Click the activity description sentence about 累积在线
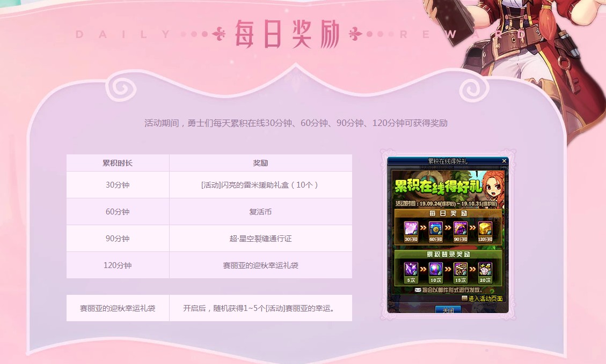 click(x=296, y=123)
